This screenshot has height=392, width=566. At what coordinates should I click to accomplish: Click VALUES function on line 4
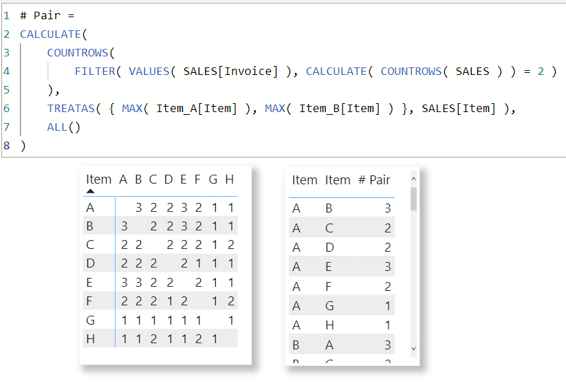[149, 72]
